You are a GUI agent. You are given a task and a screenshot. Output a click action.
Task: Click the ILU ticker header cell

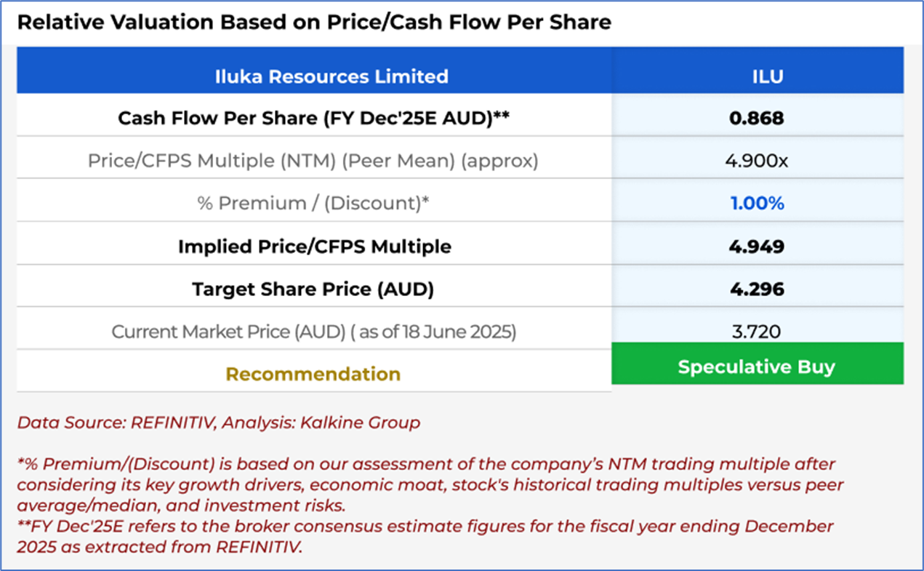757,76
